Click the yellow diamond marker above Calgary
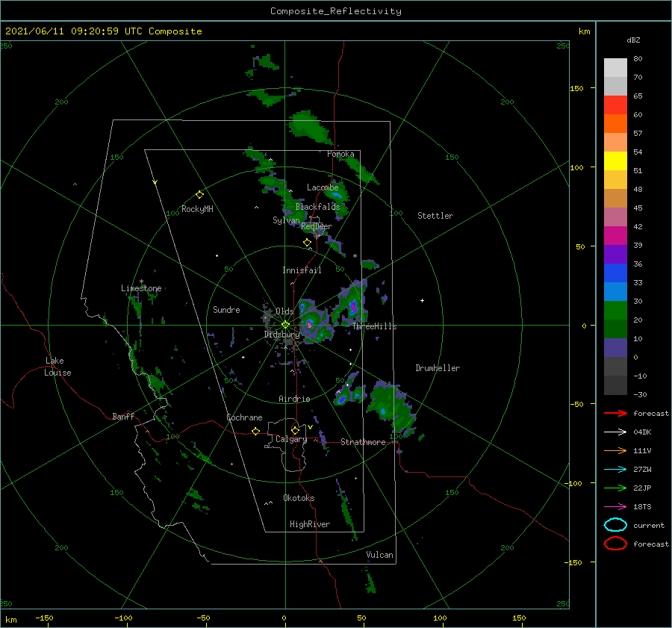 (295, 430)
